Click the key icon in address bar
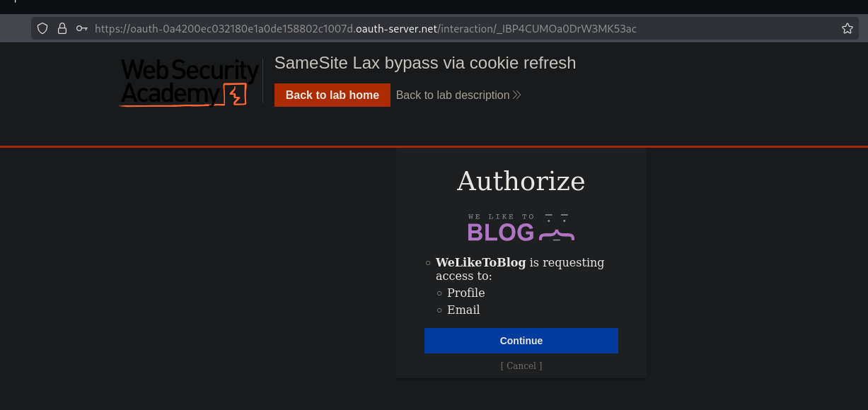Screen dimensions: 868x410 82,28
